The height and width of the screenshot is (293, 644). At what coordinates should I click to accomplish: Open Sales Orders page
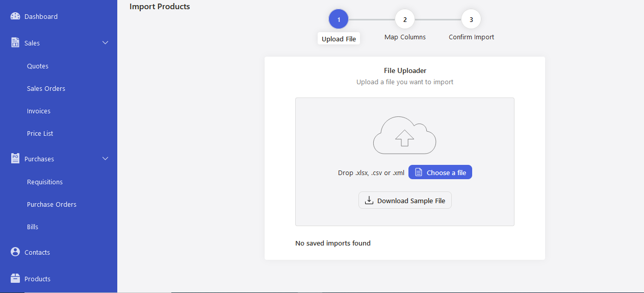tap(46, 88)
